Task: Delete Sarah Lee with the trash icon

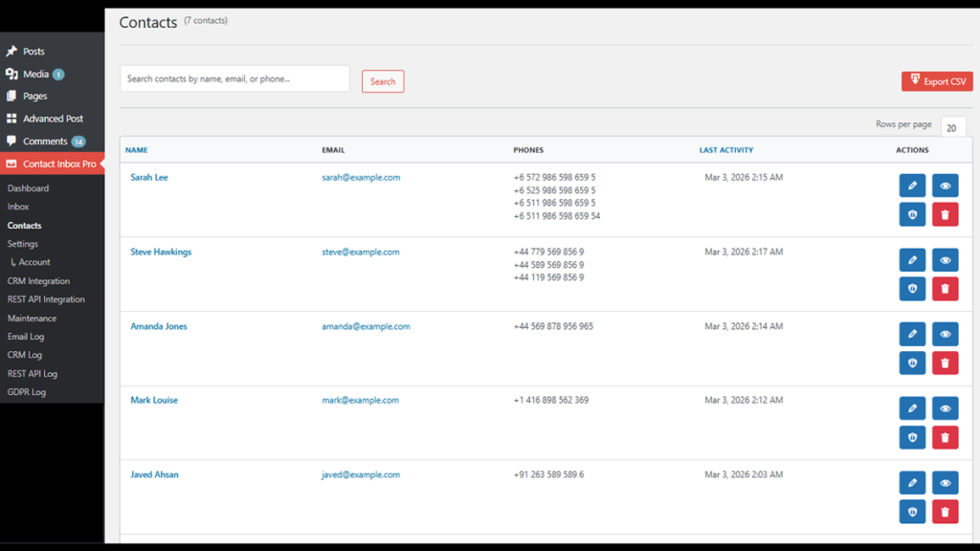Action: click(x=945, y=214)
